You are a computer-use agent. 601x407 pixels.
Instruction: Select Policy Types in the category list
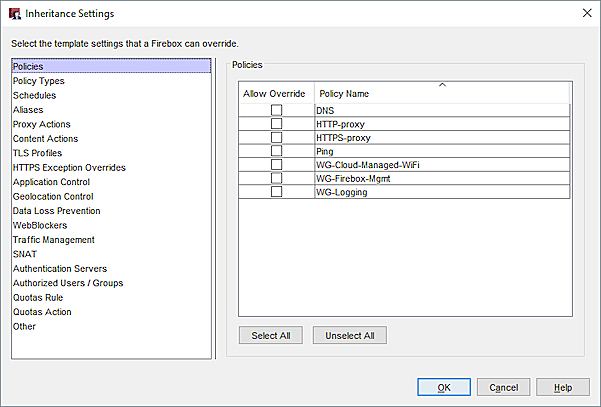tap(40, 81)
